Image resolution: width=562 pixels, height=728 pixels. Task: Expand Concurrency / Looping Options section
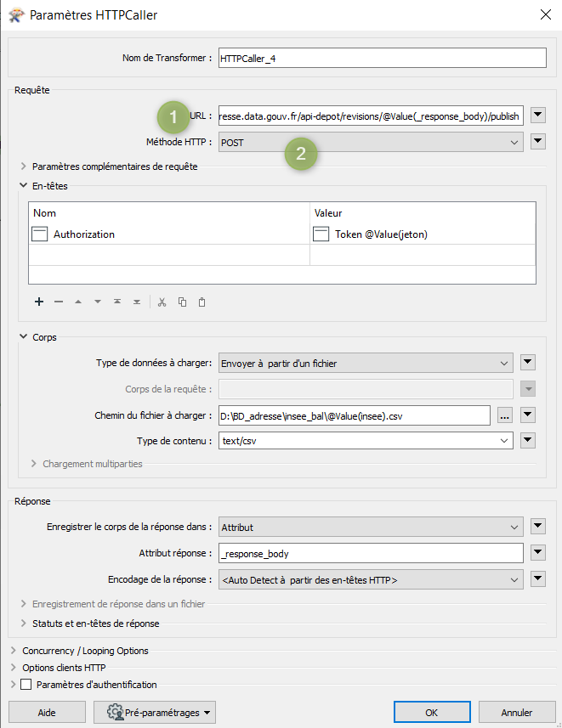pos(13,651)
